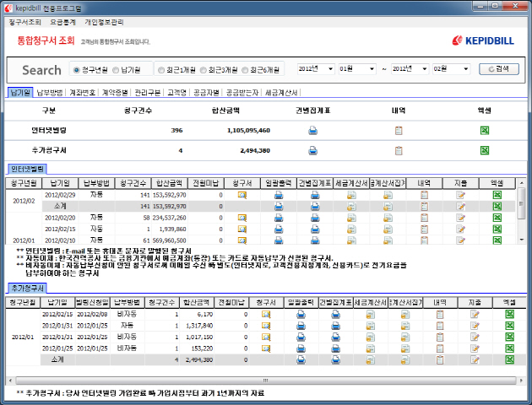The image size is (532, 405).
Task: Switch to 공급자별 tab
Action: click(x=206, y=93)
